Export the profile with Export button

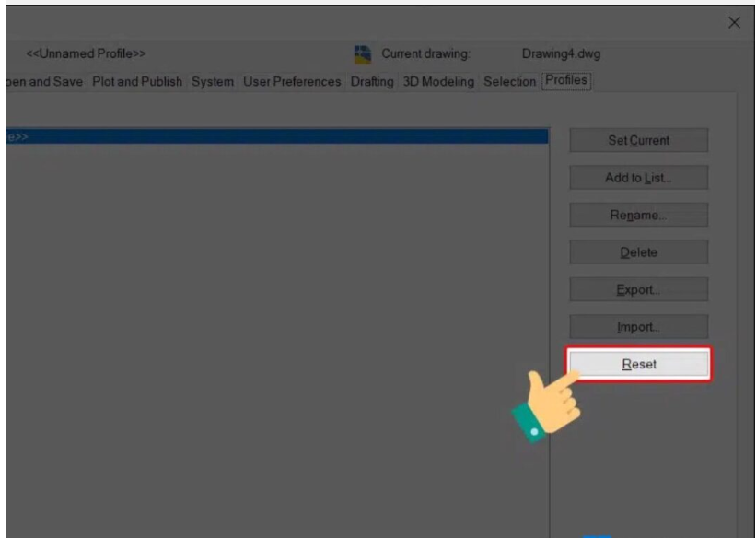coord(638,289)
